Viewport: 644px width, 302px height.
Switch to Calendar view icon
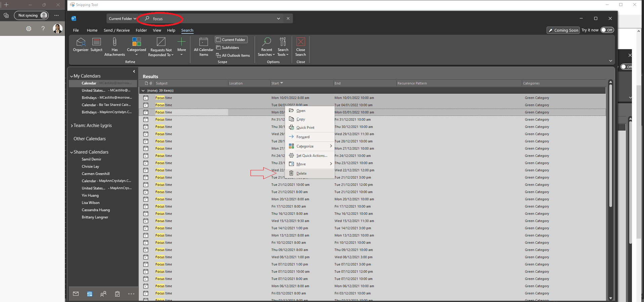point(90,294)
